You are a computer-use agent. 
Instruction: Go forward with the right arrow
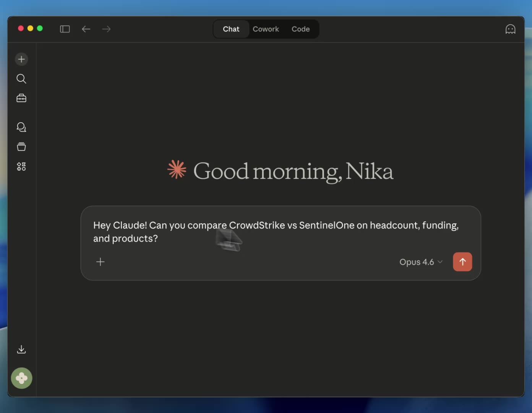point(107,29)
